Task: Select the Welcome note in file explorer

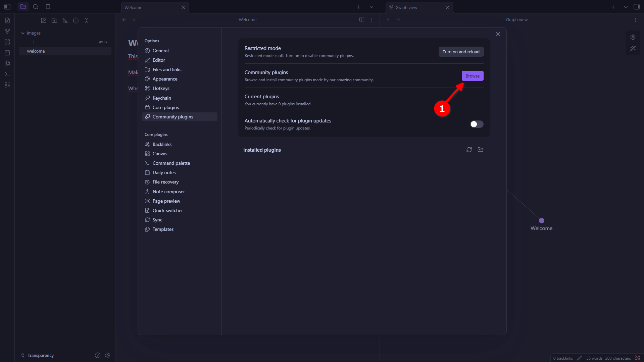Action: click(36, 51)
